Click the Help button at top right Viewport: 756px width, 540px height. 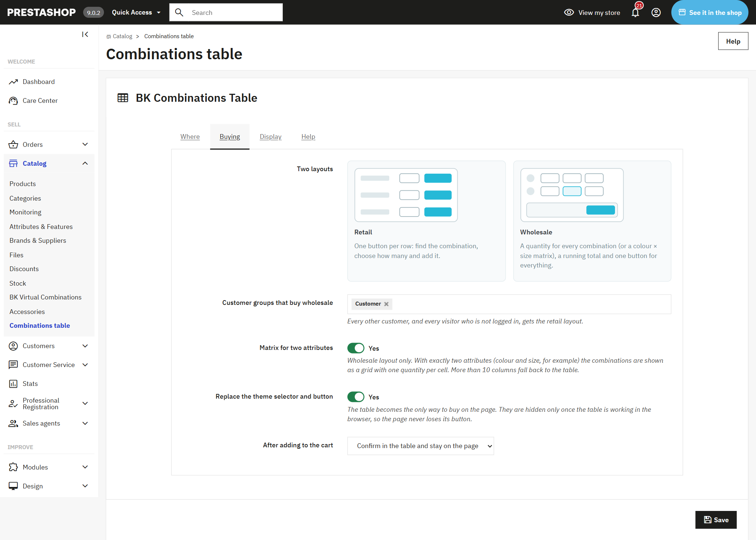click(733, 41)
